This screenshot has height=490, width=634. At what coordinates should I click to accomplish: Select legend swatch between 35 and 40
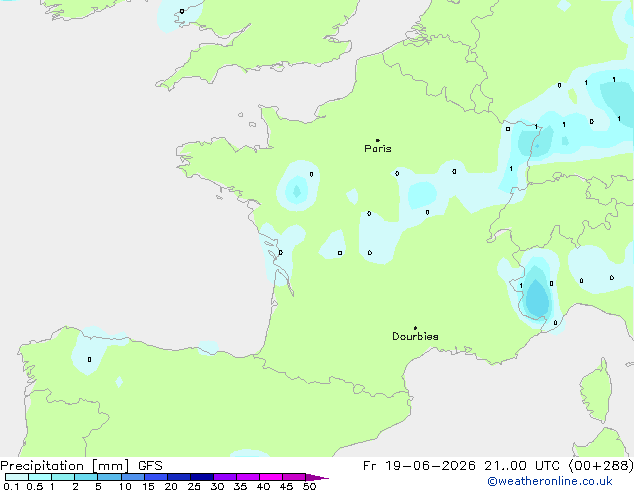click(x=248, y=477)
